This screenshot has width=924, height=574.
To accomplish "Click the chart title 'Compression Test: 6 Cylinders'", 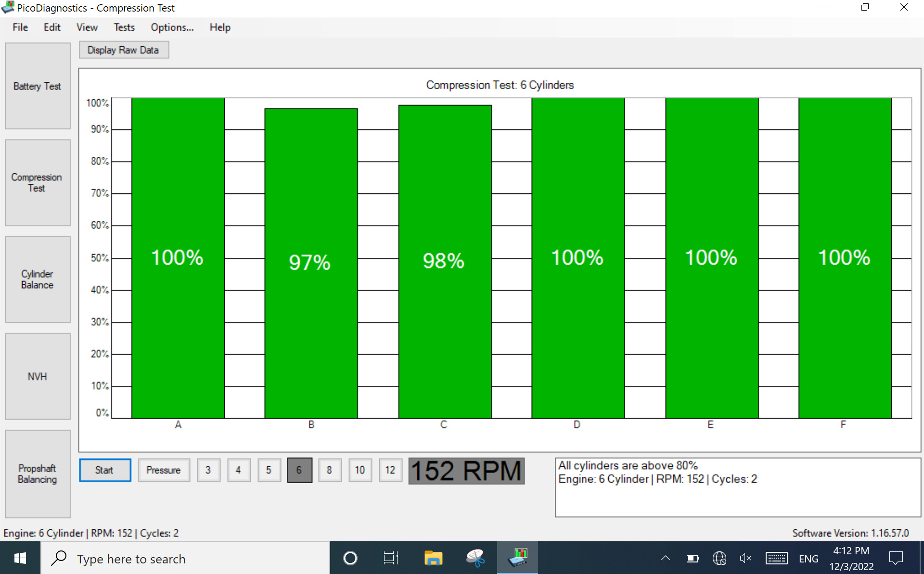I will pos(500,85).
